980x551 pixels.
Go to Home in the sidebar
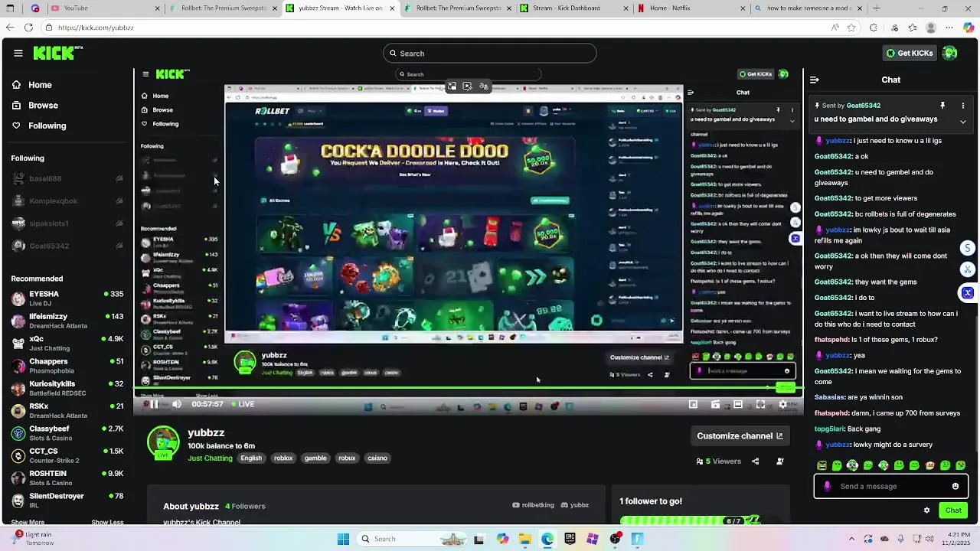(40, 85)
